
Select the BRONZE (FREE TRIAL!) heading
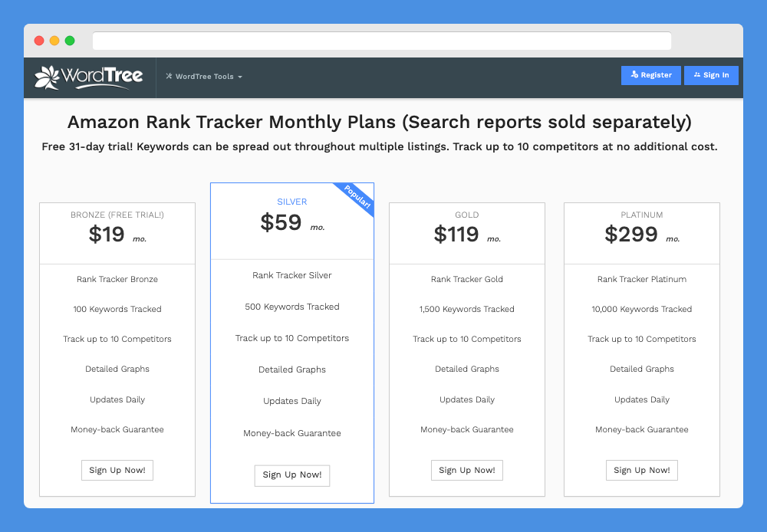(x=117, y=215)
